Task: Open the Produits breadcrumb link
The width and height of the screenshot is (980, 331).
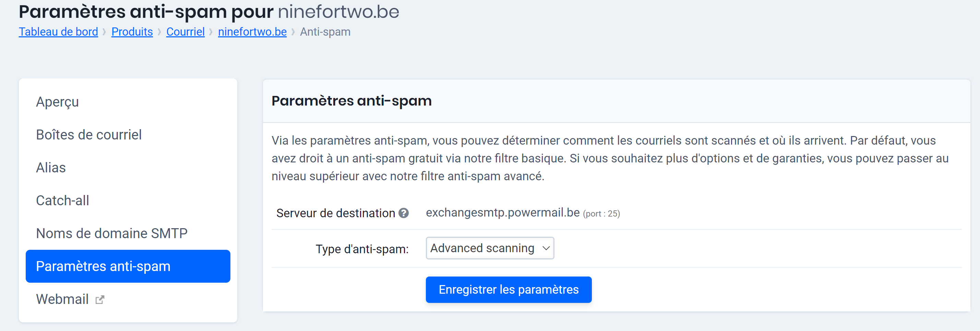Action: pos(132,32)
